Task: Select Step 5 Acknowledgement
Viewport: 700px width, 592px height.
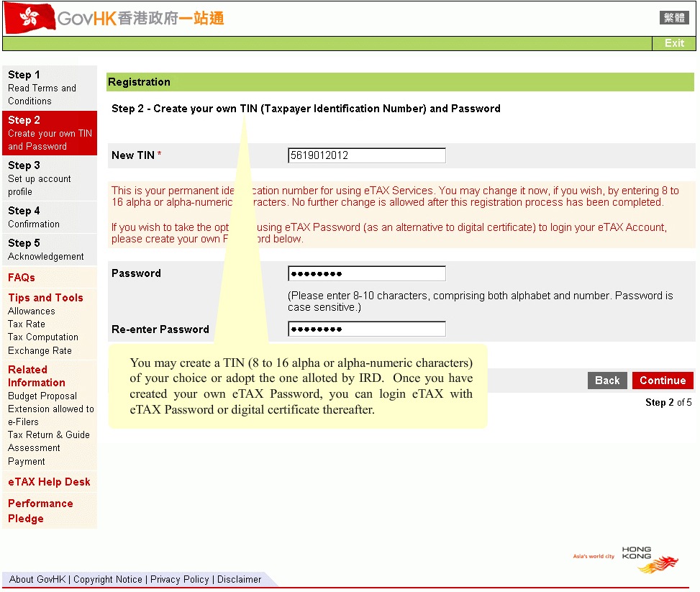Action: pyautogui.click(x=50, y=250)
